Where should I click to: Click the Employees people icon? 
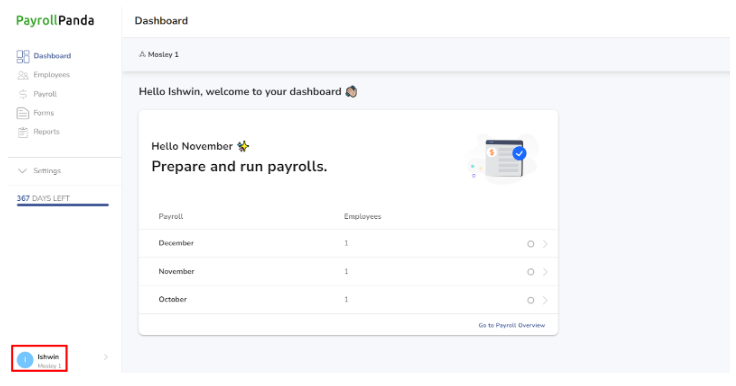click(23, 75)
